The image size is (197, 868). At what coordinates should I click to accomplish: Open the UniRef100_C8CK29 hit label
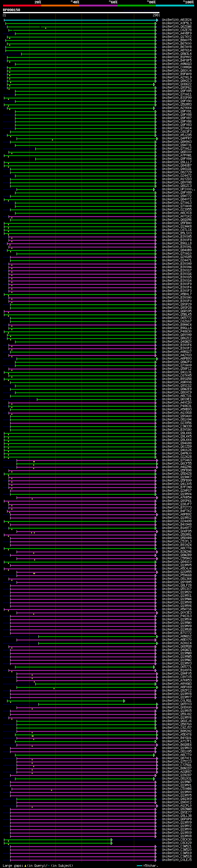(176, 843)
